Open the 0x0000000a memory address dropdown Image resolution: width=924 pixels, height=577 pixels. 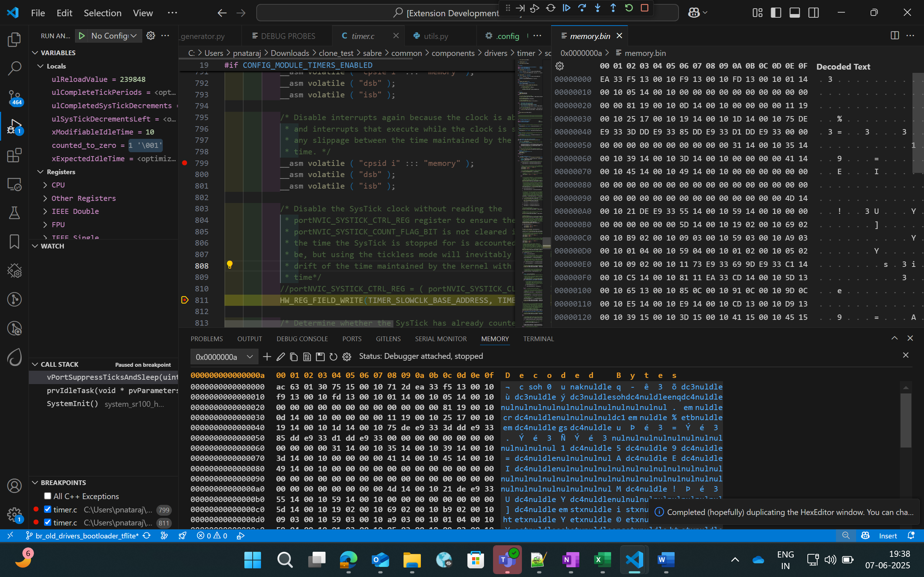point(250,357)
